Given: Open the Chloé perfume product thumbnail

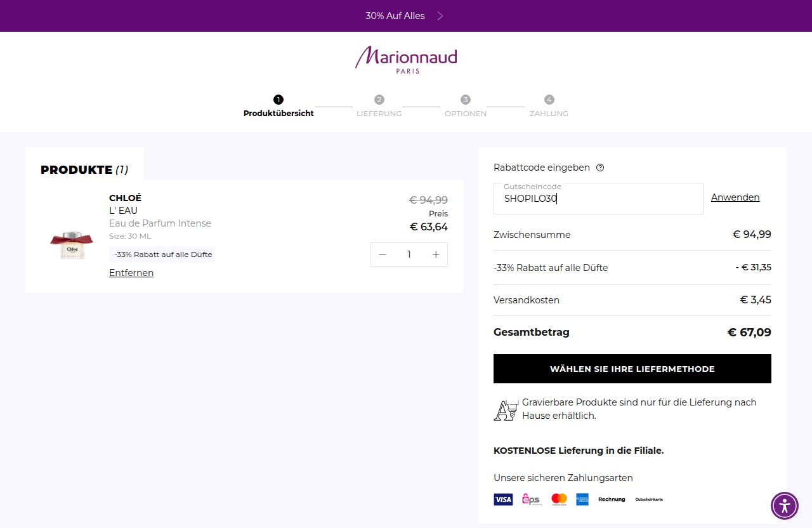Looking at the screenshot, I should pyautogui.click(x=72, y=245).
